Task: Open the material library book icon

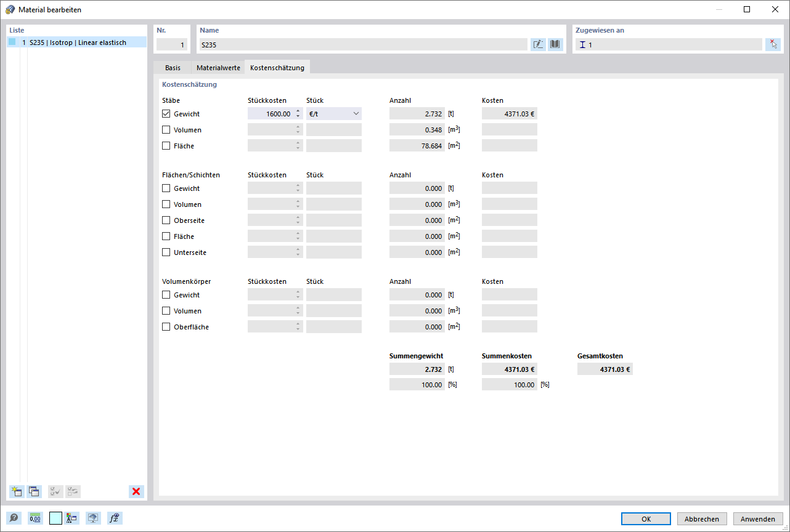Action: tap(555, 44)
